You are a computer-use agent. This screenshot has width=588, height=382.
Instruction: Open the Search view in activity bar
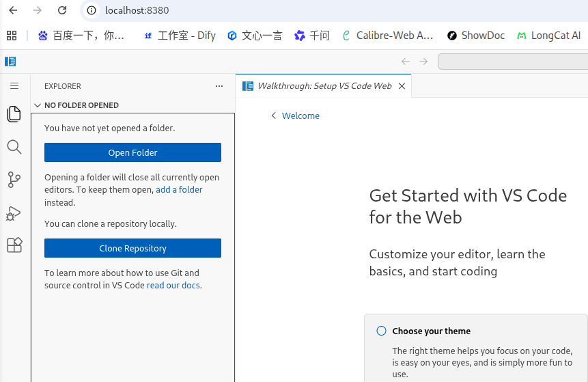pos(14,147)
